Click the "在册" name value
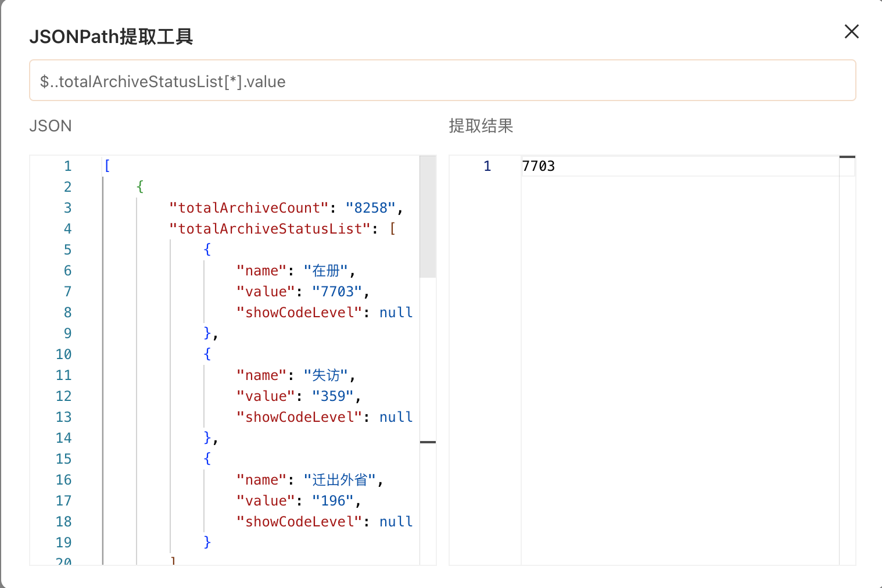Screen dimensions: 882x588 [325, 271]
